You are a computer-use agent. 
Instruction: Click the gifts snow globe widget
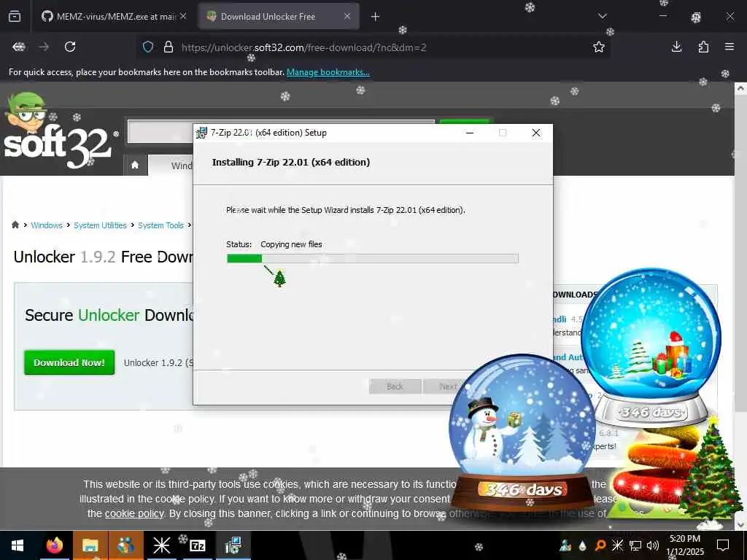(x=651, y=348)
